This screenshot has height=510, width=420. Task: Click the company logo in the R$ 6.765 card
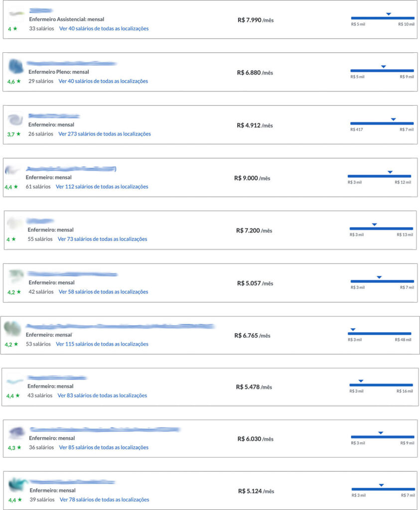[x=12, y=328]
